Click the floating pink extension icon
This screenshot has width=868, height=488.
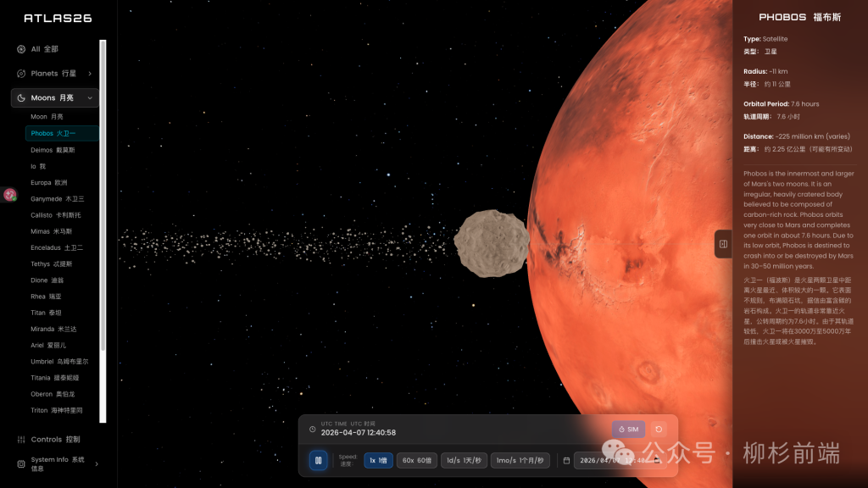(10, 195)
